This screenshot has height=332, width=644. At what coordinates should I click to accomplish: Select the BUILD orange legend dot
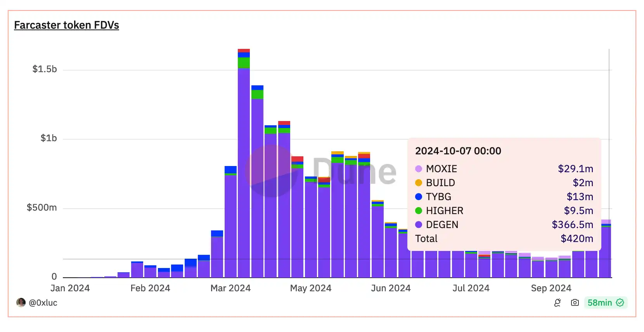pyautogui.click(x=418, y=183)
